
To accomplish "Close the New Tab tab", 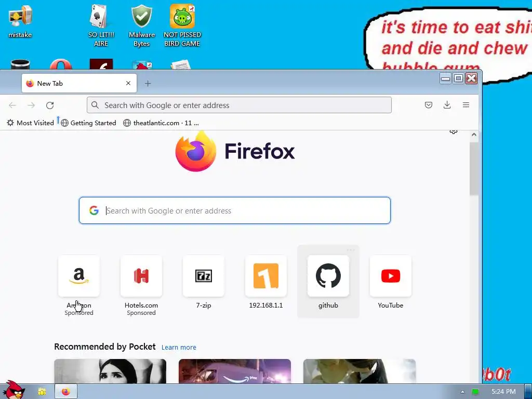I will tap(128, 83).
